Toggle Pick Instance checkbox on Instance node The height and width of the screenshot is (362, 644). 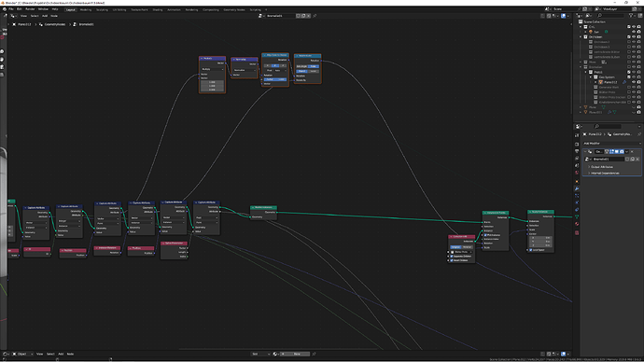485,235
